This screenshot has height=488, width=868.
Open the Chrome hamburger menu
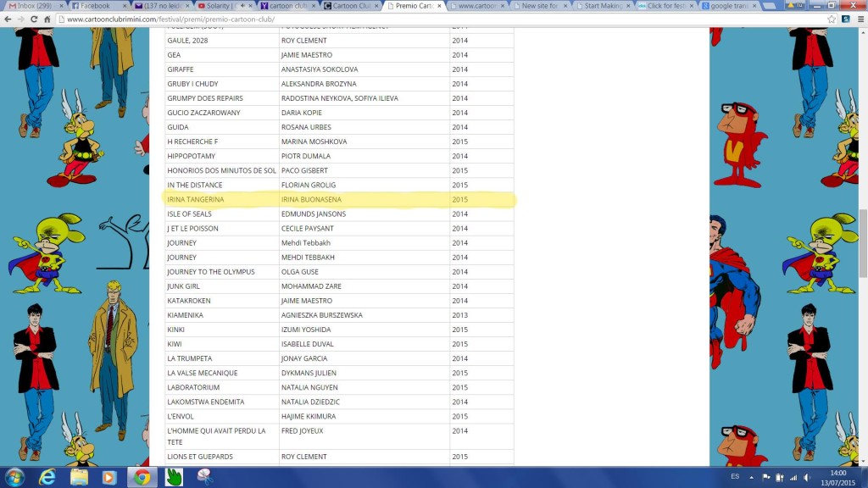[x=860, y=19]
